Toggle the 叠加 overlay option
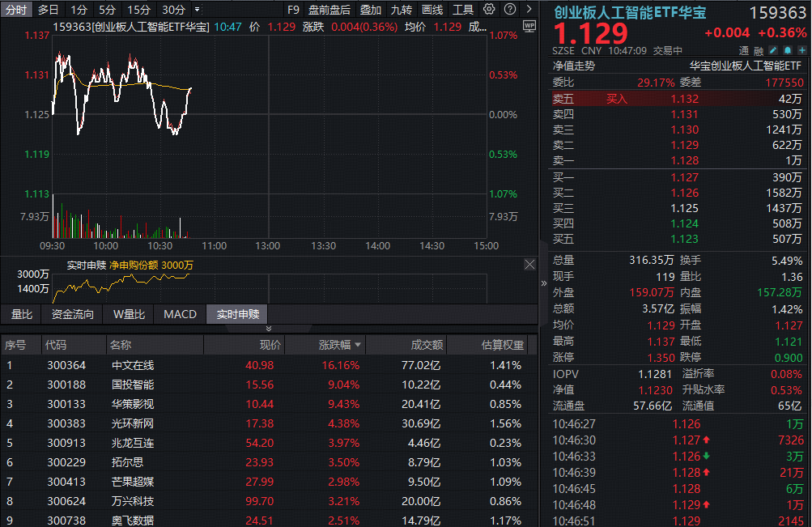 371,10
